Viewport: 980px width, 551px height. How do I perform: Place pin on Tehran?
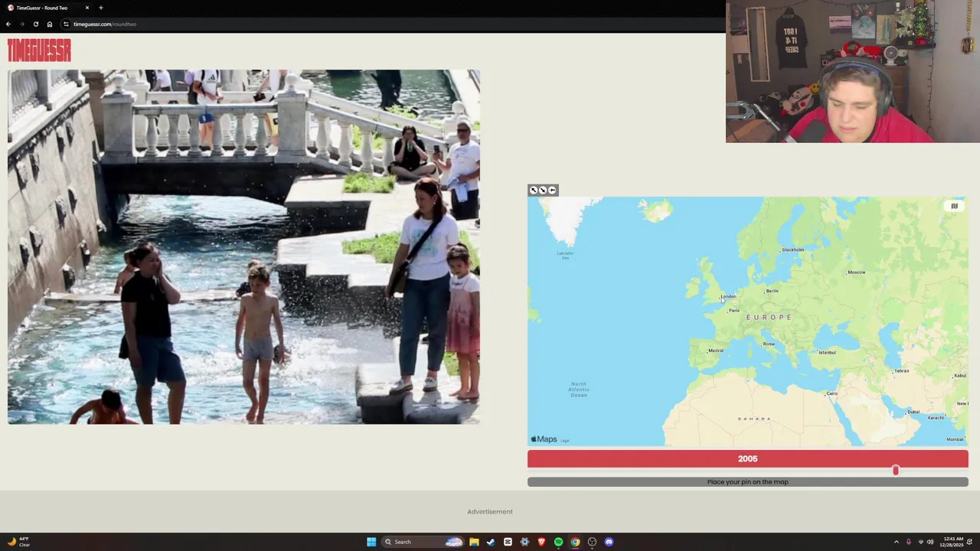point(901,371)
